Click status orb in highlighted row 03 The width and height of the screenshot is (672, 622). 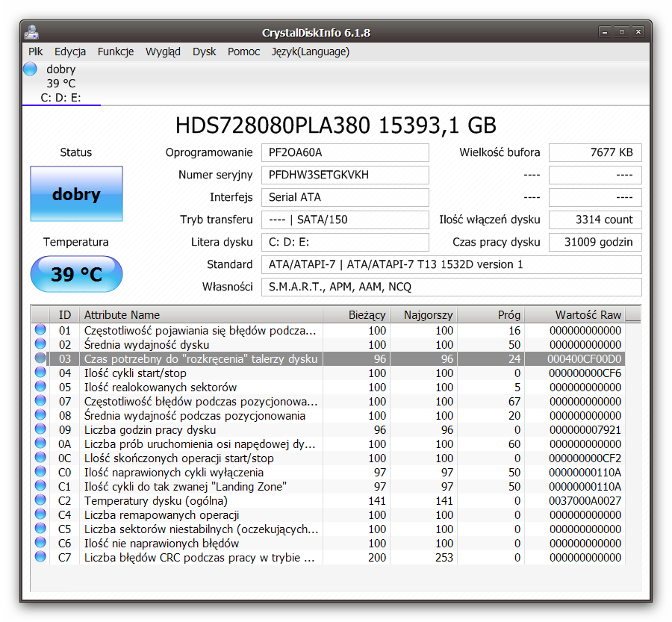40,358
